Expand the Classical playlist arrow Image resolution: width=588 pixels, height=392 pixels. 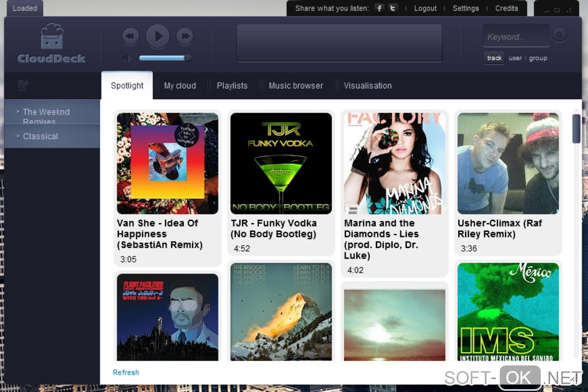pyautogui.click(x=18, y=136)
